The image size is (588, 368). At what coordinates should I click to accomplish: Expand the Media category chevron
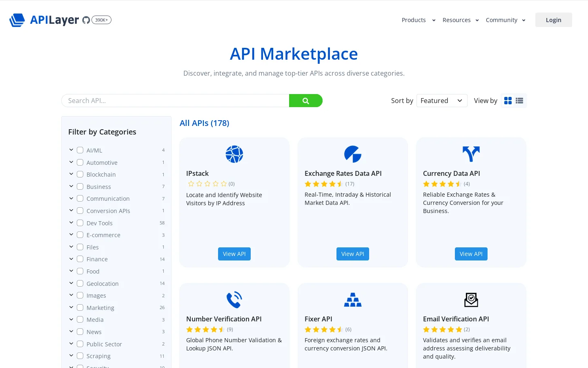pyautogui.click(x=71, y=319)
